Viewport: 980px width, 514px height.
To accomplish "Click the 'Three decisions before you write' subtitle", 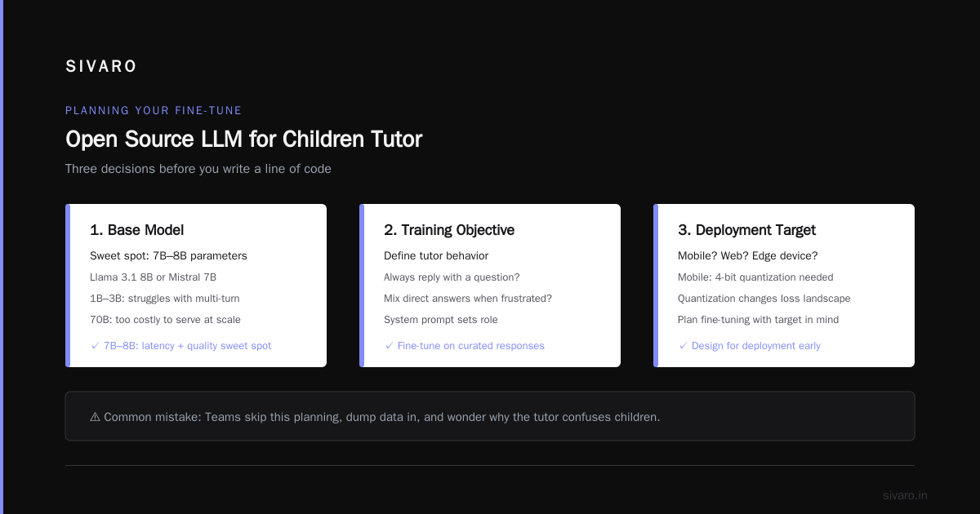I will pyautogui.click(x=198, y=169).
